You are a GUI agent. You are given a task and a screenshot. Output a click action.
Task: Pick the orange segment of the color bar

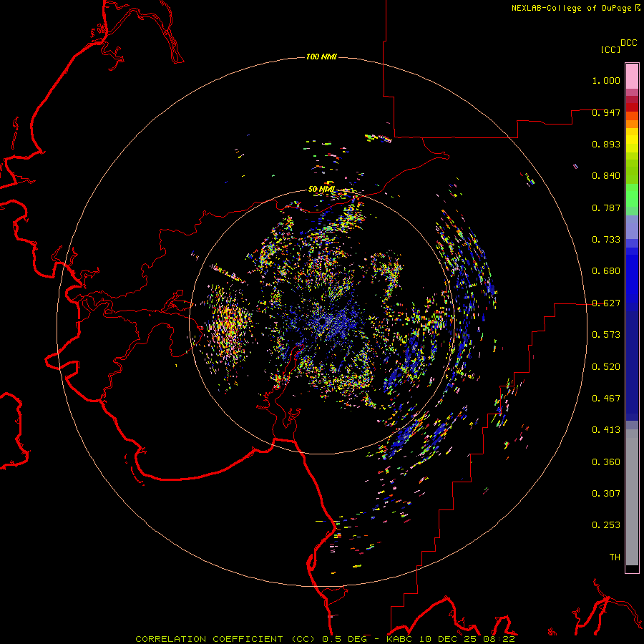632,124
